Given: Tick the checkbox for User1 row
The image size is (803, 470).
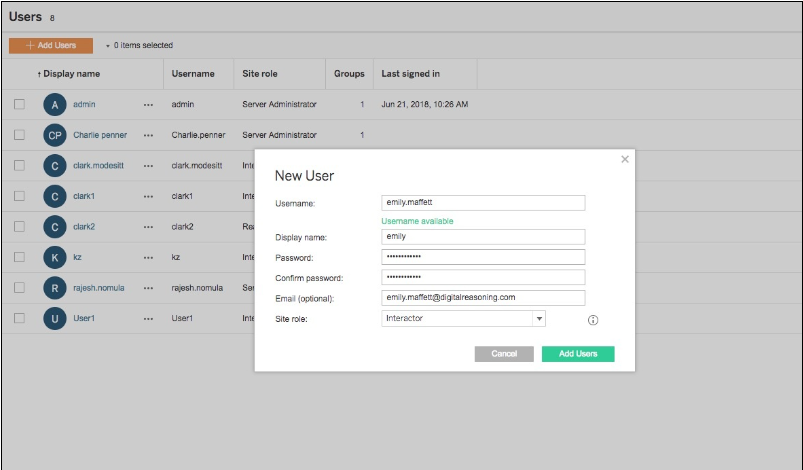Looking at the screenshot, I should click(x=19, y=318).
